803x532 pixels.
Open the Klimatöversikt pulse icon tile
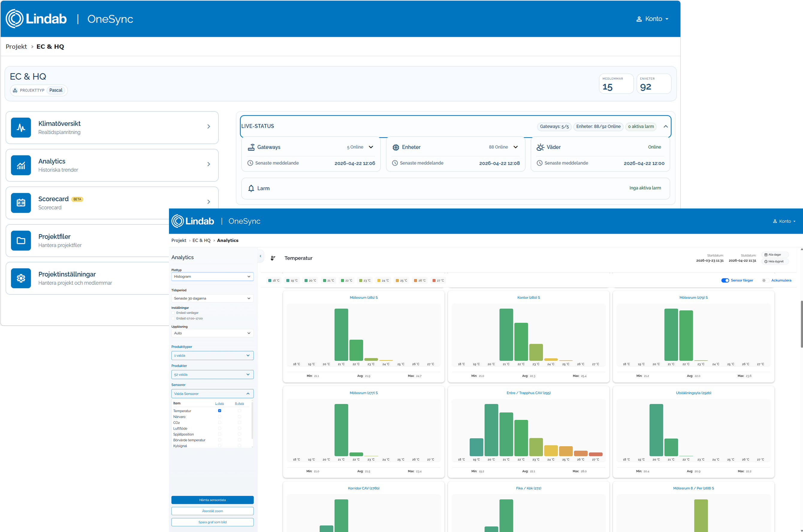pos(21,128)
